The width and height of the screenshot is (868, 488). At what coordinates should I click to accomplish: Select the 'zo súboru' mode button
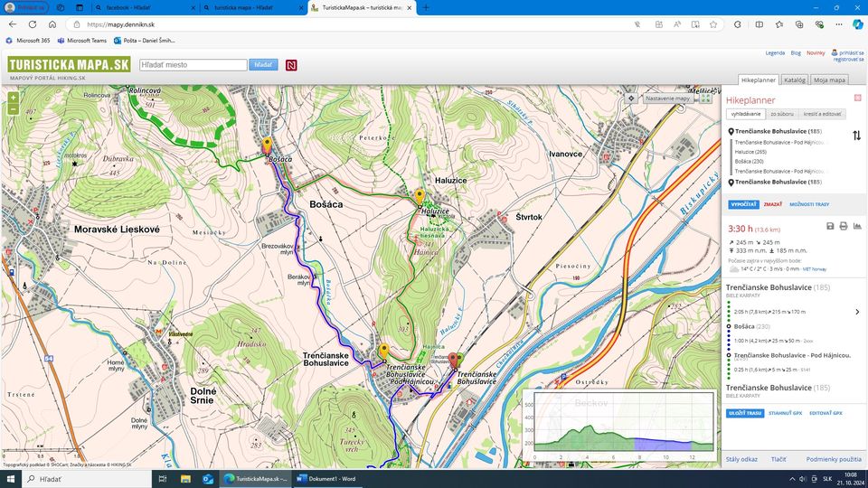pyautogui.click(x=782, y=114)
